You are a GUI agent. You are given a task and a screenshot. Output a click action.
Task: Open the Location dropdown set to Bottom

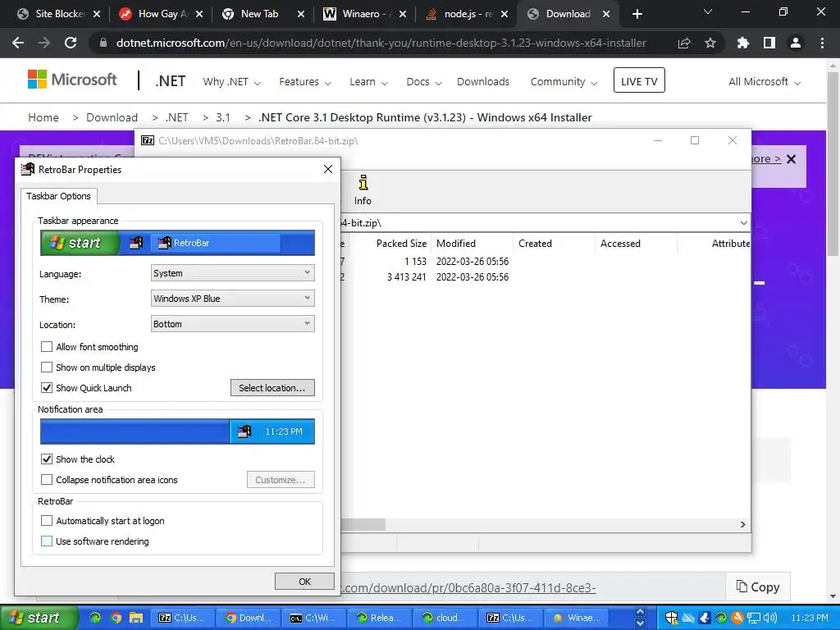point(232,324)
